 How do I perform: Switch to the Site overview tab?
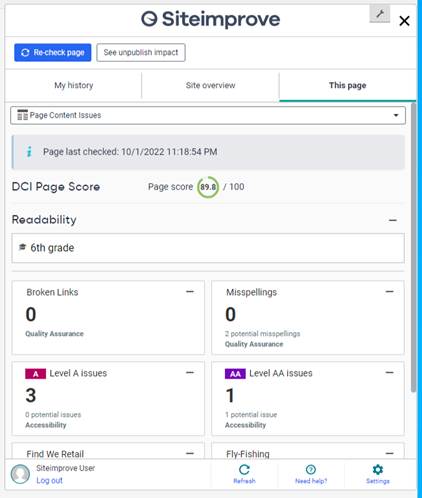pos(210,85)
